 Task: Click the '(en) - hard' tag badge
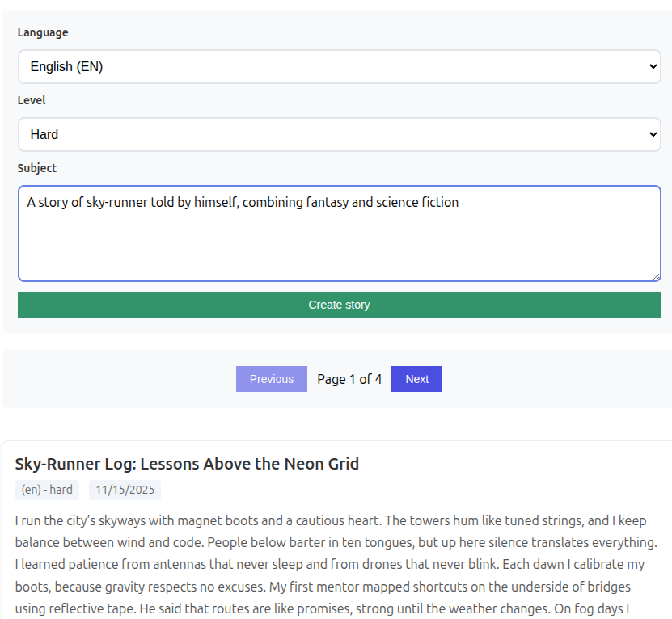point(47,490)
